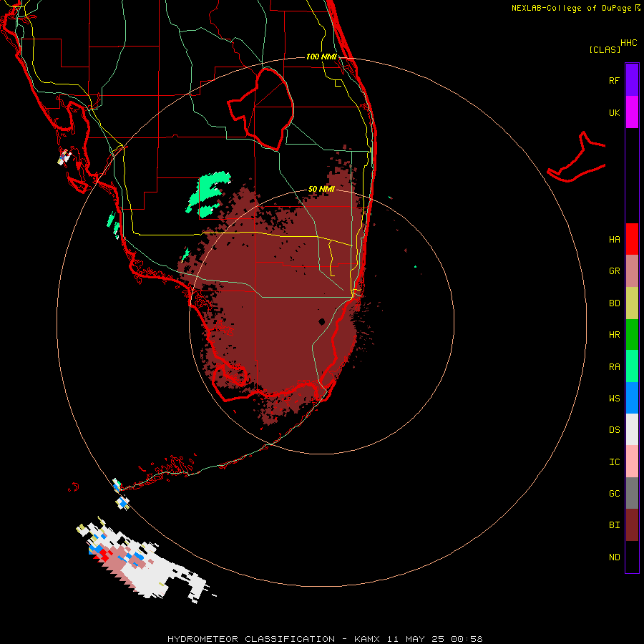Viewport: 644px width, 644px height.
Task: Click the large green rain echo
Action: click(x=209, y=193)
